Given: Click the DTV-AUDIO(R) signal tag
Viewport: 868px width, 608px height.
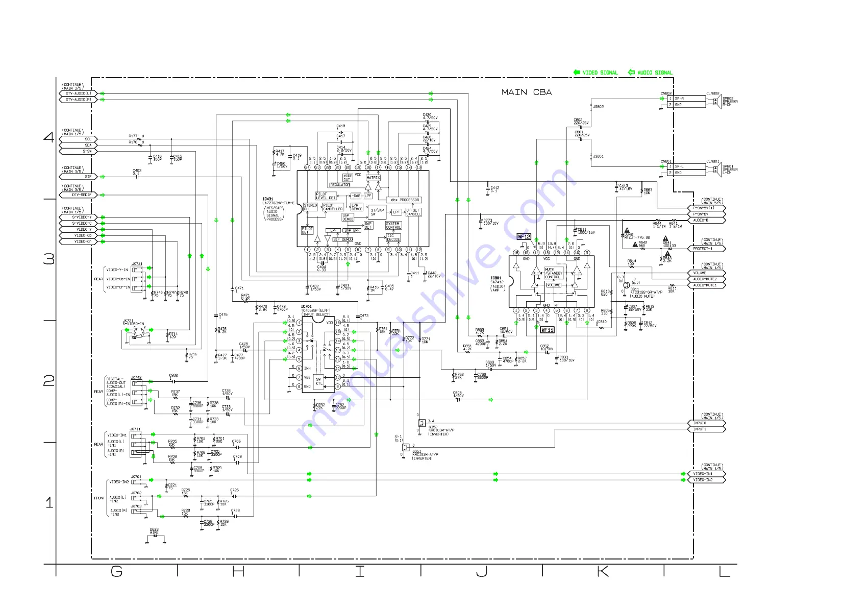Looking at the screenshot, I should [79, 100].
